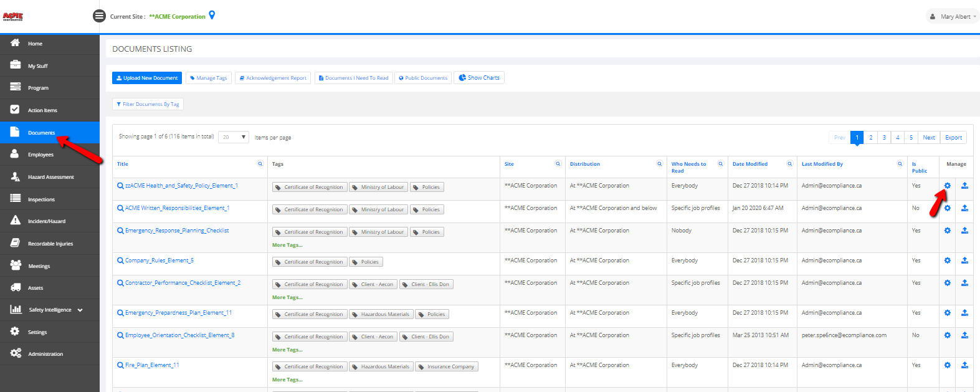The height and width of the screenshot is (392, 980).
Task: Click Last Modified By search icon
Action: coord(900,164)
